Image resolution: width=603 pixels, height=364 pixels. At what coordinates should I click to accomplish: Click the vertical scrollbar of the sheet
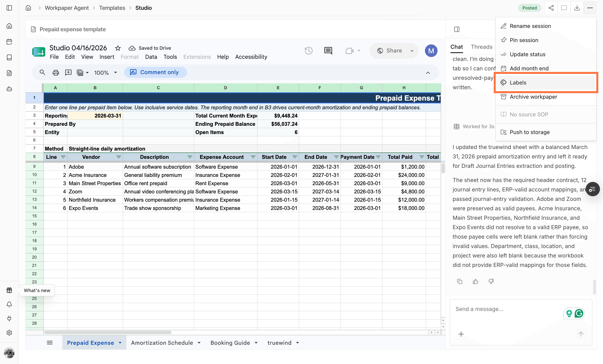coord(443,168)
